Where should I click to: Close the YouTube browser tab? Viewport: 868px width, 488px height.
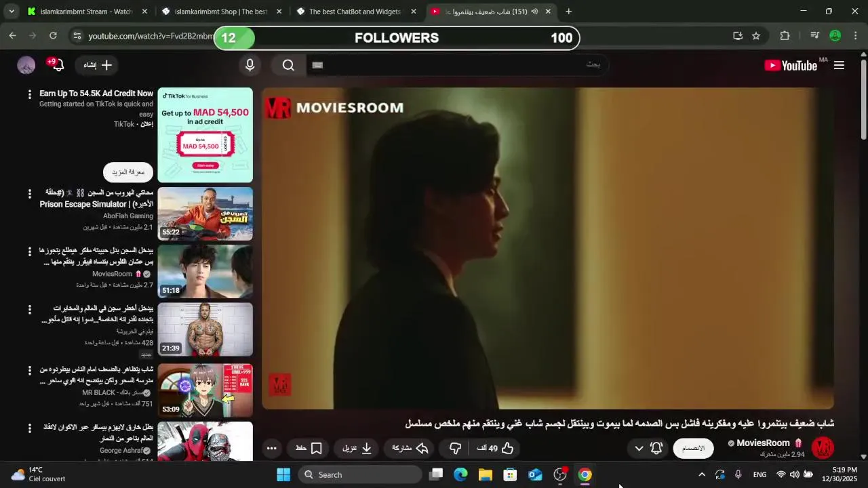[x=548, y=12]
